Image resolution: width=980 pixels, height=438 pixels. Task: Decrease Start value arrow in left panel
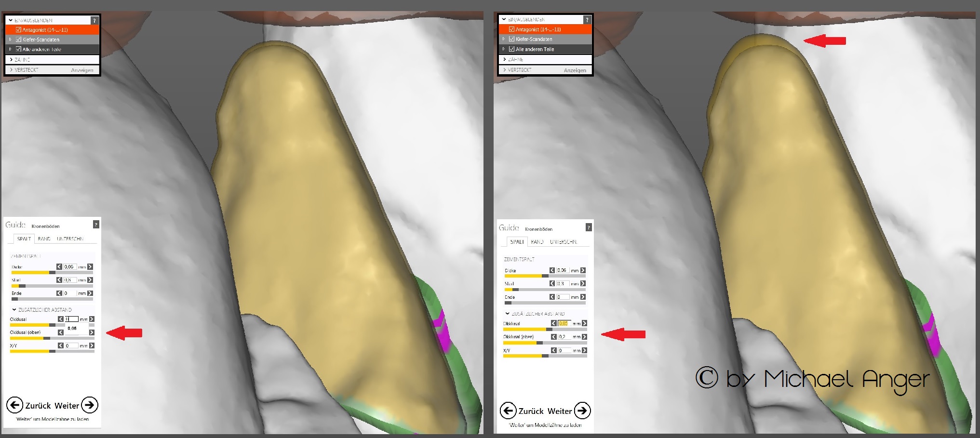[x=59, y=280]
